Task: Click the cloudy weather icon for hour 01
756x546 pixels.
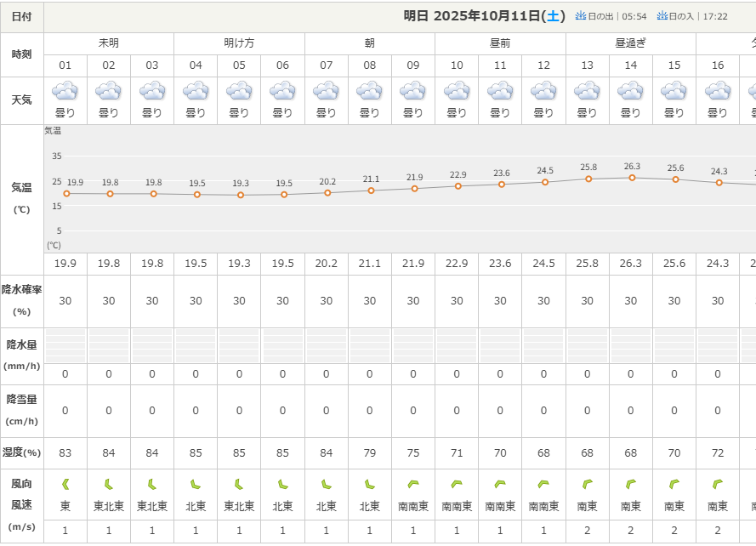Action: (x=65, y=91)
